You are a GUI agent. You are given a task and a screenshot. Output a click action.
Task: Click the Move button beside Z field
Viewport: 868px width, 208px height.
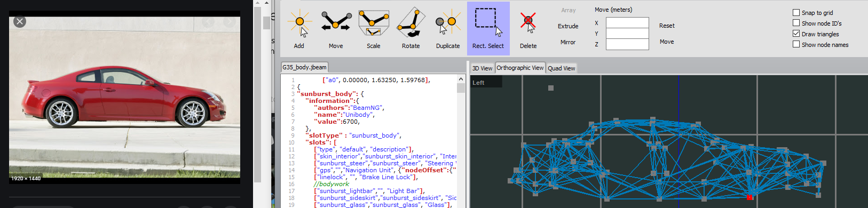point(667,42)
